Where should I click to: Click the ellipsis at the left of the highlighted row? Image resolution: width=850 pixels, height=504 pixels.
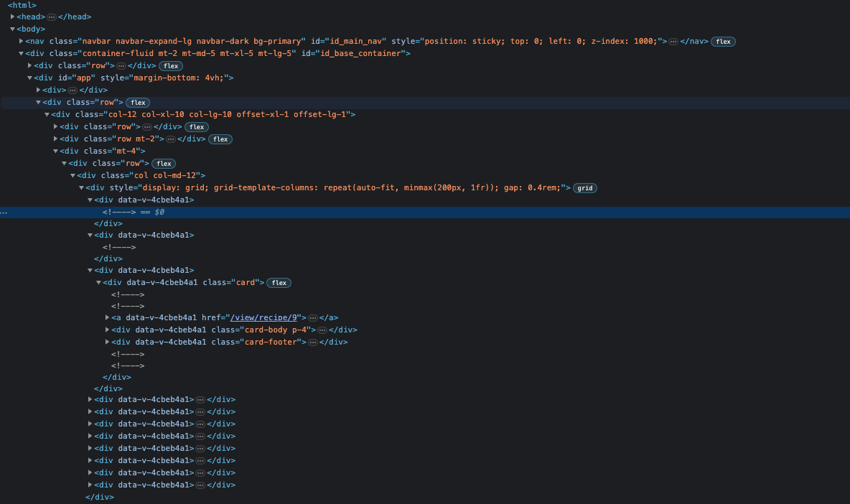pyautogui.click(x=4, y=212)
